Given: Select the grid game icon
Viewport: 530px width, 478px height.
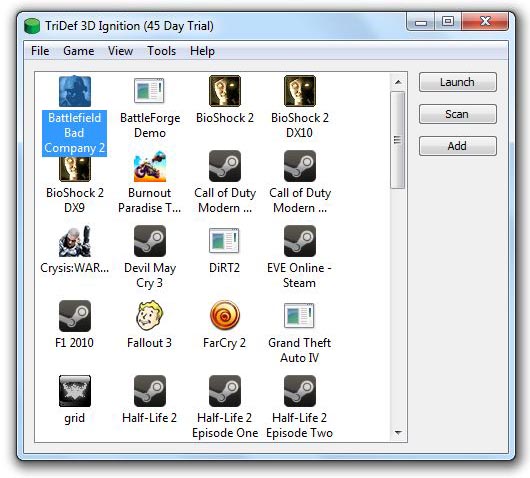Looking at the screenshot, I should tap(75, 391).
